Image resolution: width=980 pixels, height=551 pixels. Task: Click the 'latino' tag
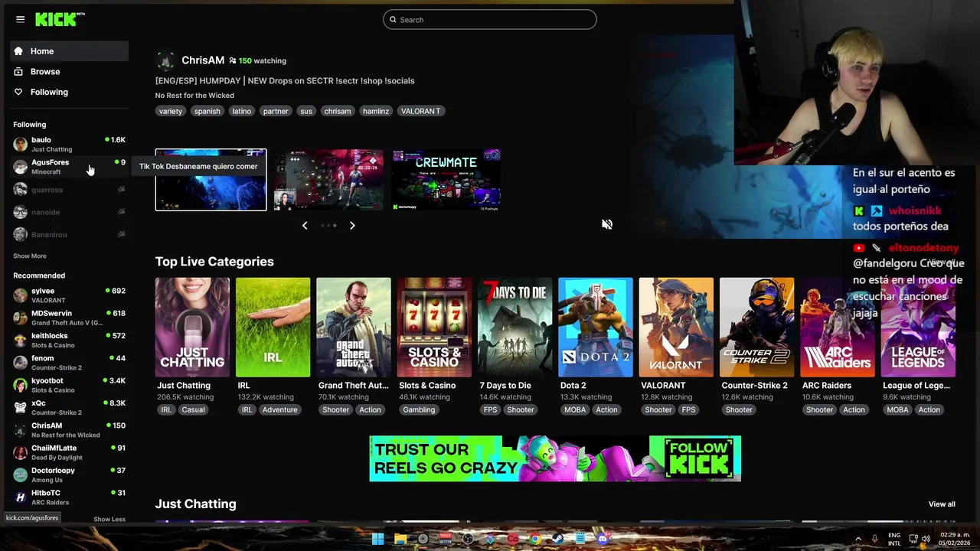tap(242, 111)
